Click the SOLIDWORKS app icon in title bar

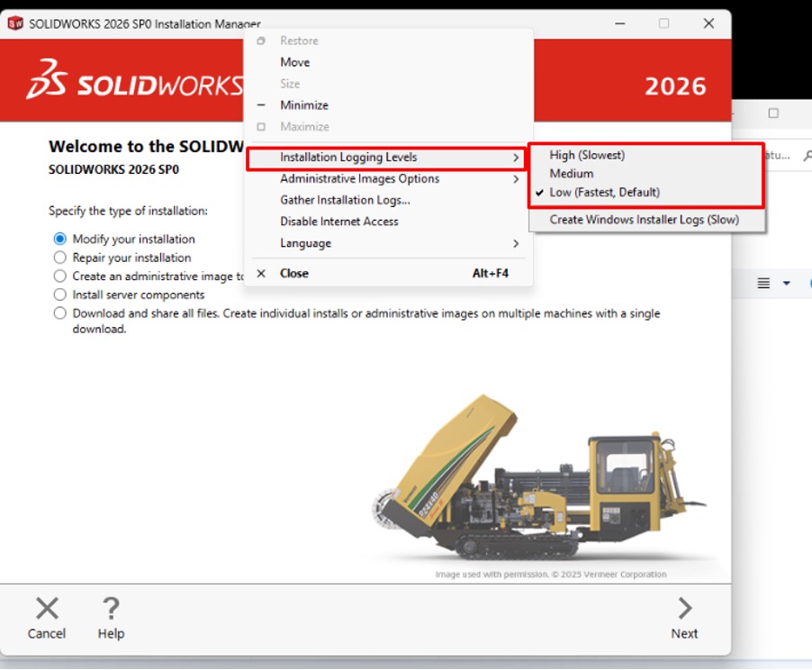tap(15, 23)
